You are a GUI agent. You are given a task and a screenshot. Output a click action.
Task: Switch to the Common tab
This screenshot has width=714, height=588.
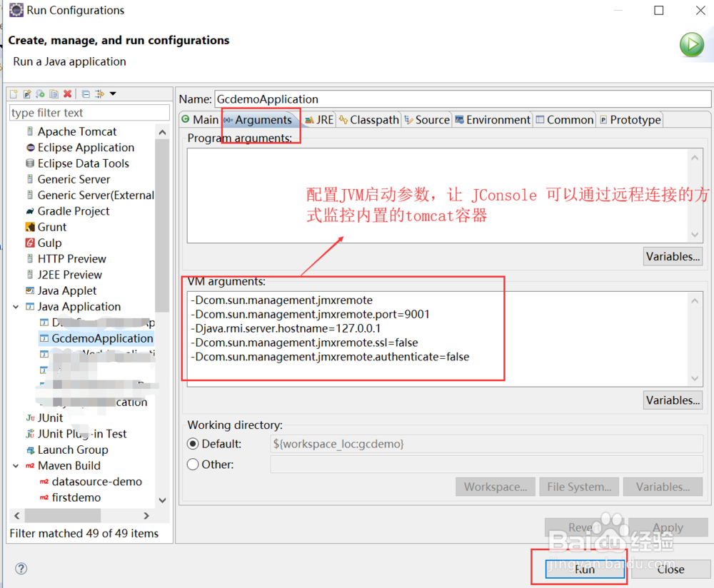(565, 120)
